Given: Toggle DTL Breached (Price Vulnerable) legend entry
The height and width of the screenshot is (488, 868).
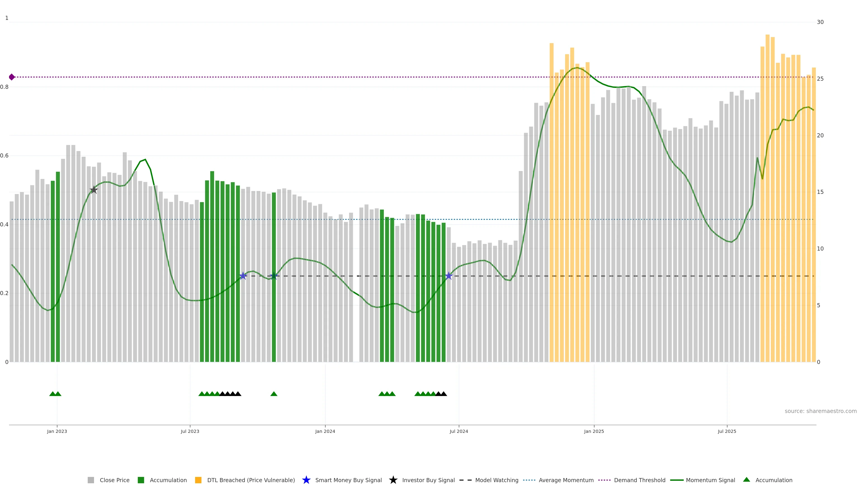Looking at the screenshot, I should coord(251,480).
